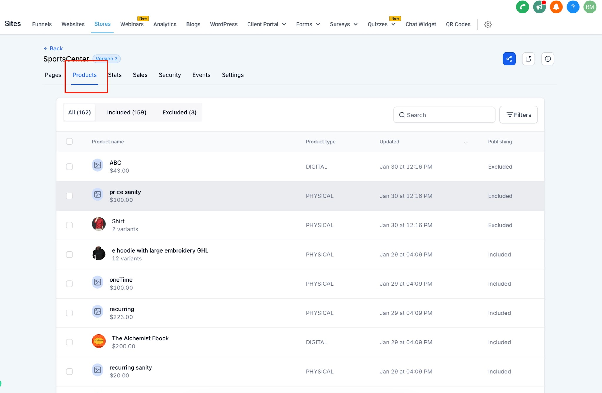Open The Alchemist Ebook product name
The image size is (602, 393).
click(x=140, y=338)
